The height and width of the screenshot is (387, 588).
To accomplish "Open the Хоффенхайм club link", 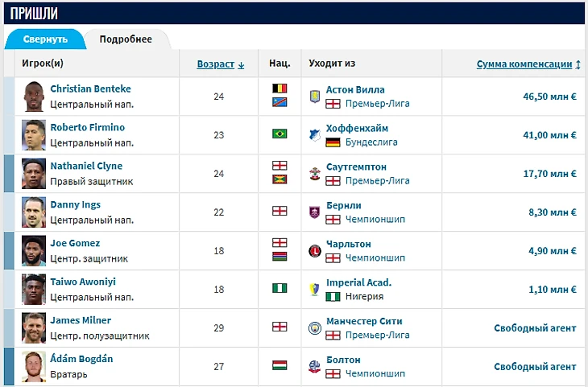I will tap(357, 128).
